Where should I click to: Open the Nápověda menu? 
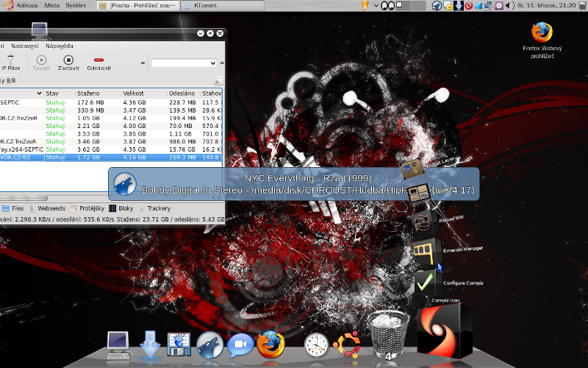pos(60,46)
